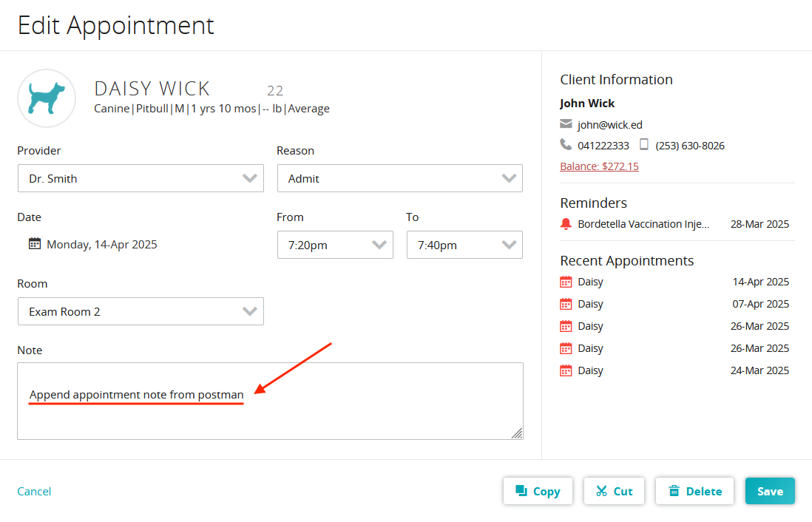This screenshot has height=522, width=812.
Task: Click the Cancel link
Action: pos(34,491)
